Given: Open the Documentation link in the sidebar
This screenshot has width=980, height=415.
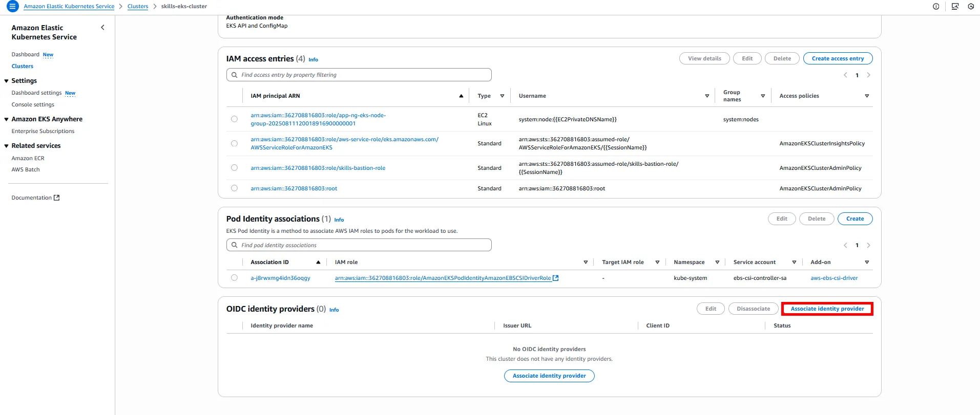Looking at the screenshot, I should pyautogui.click(x=32, y=198).
